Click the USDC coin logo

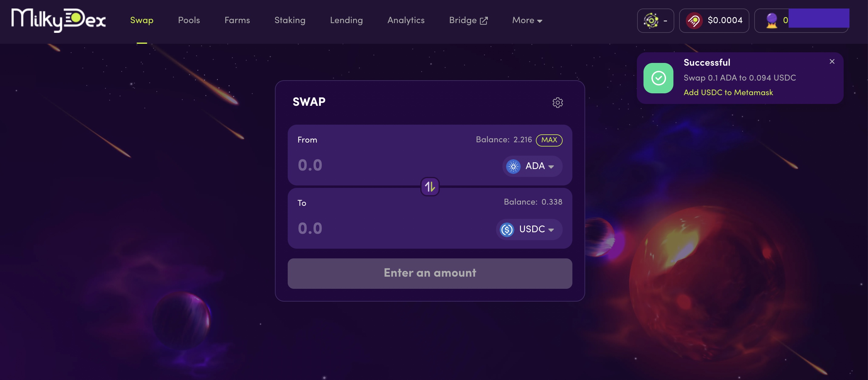tap(507, 230)
